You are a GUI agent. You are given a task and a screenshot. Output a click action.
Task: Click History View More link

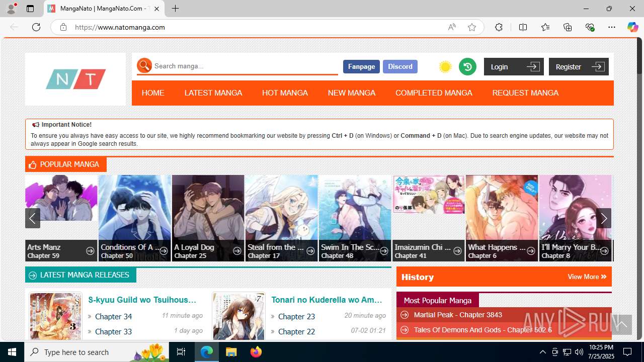(587, 277)
